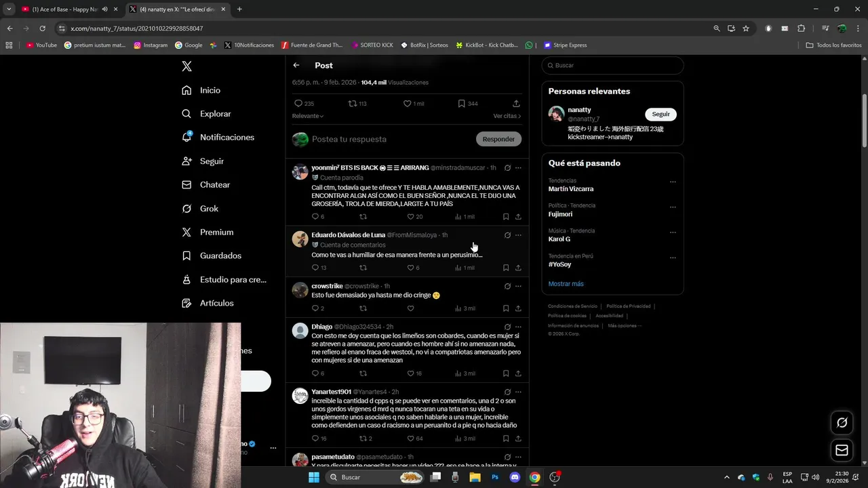This screenshot has height=488, width=868.
Task: Open a new browser tab
Action: (239, 9)
